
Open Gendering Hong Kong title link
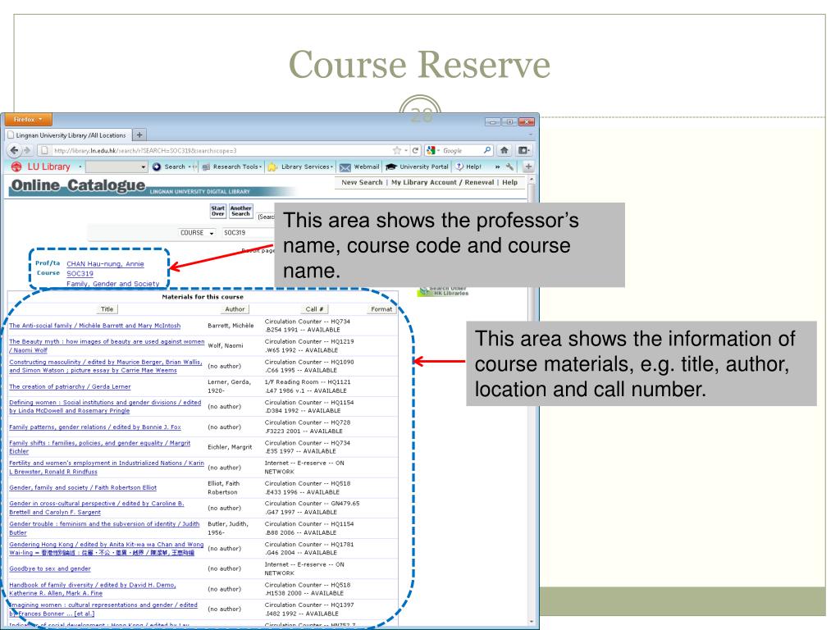[106, 548]
